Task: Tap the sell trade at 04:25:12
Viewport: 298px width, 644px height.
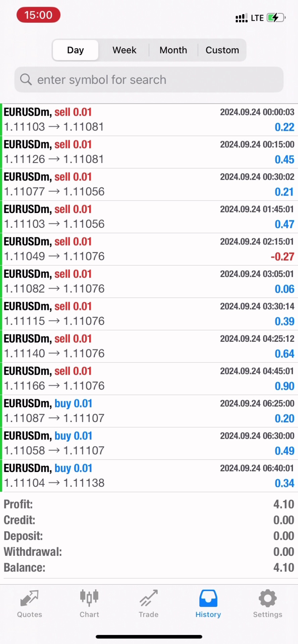Action: tap(149, 346)
